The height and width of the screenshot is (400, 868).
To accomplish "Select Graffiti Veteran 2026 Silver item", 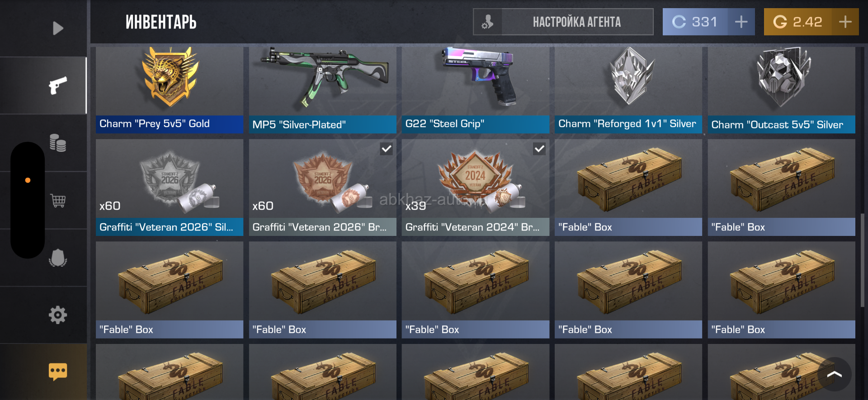I will click(170, 187).
